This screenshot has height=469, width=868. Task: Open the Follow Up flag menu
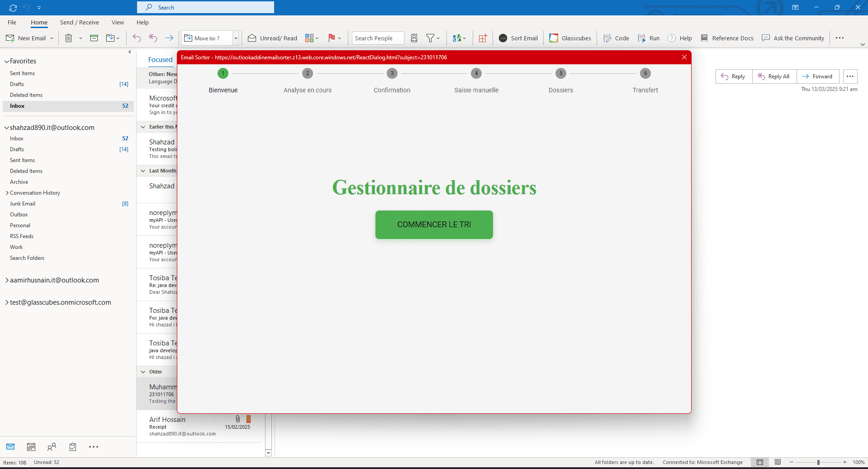point(335,38)
